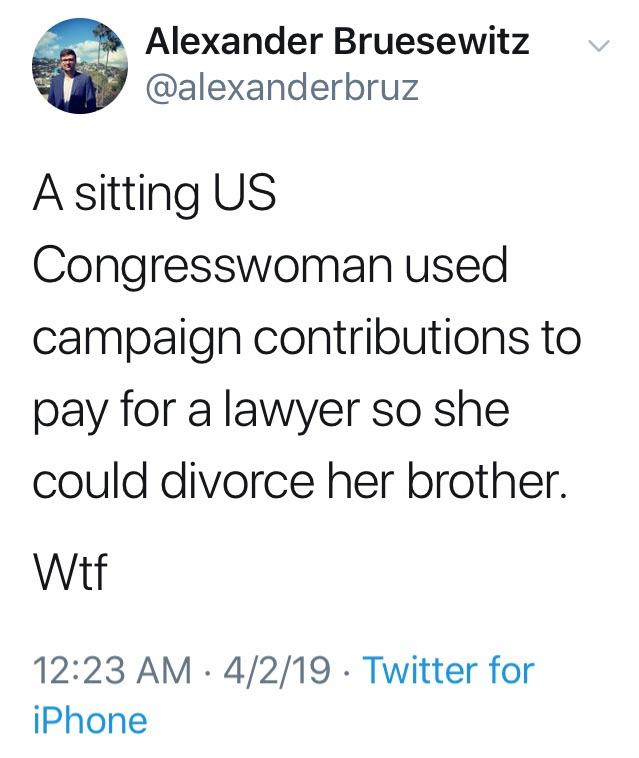Click the word 'pay' in tweet body
The image size is (639, 758).
coord(69,412)
